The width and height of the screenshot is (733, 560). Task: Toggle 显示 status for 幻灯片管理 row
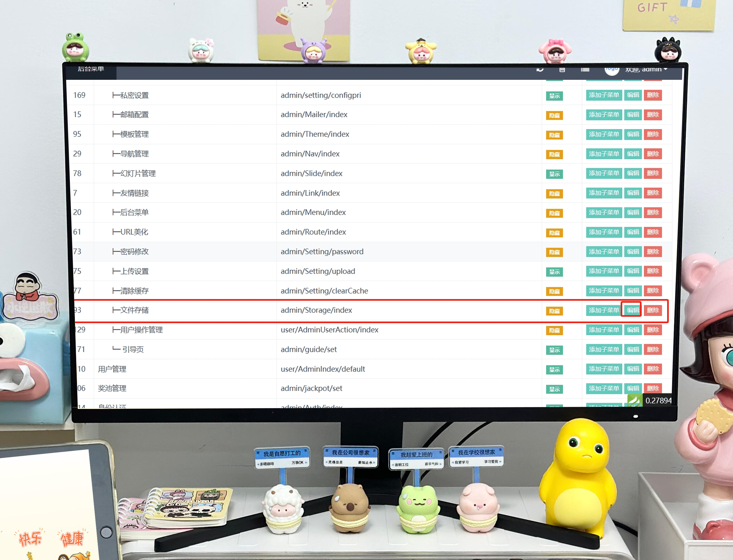(554, 174)
